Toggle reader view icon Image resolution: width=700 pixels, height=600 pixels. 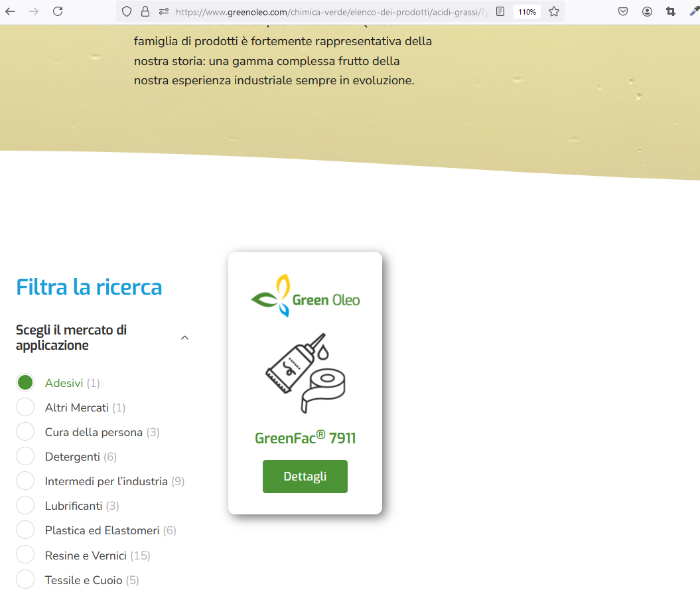click(x=500, y=11)
